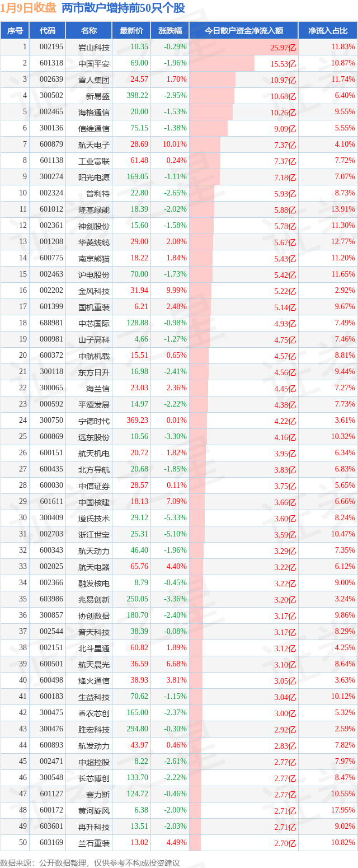Click stock name 协创数据
Screen dimensions: 358x868
pyautogui.click(x=95, y=615)
